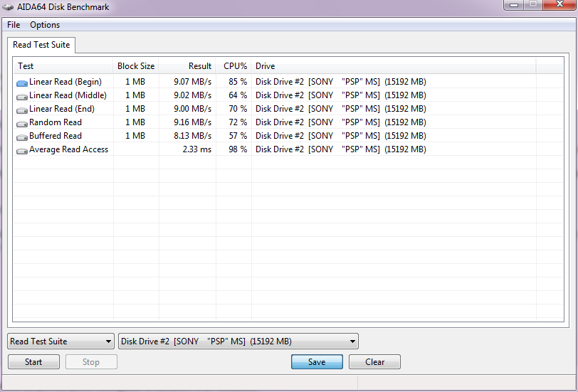The height and width of the screenshot is (392, 578).
Task: Click the 70 % CPU value
Action: point(238,109)
